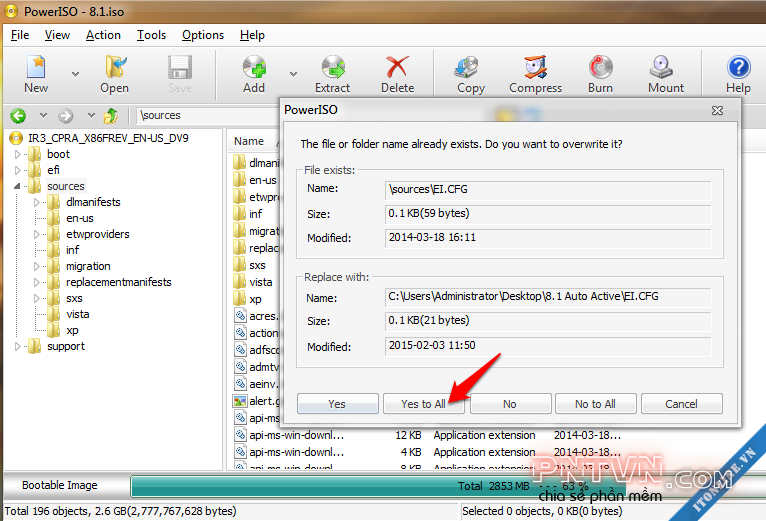Click the Save toolbar icon
This screenshot has width=766, height=521.
(180, 74)
